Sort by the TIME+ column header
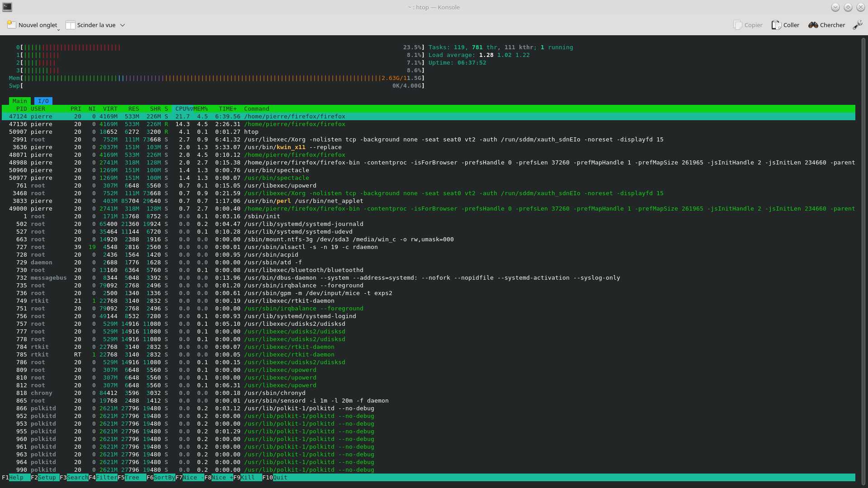868x488 pixels. click(227, 108)
